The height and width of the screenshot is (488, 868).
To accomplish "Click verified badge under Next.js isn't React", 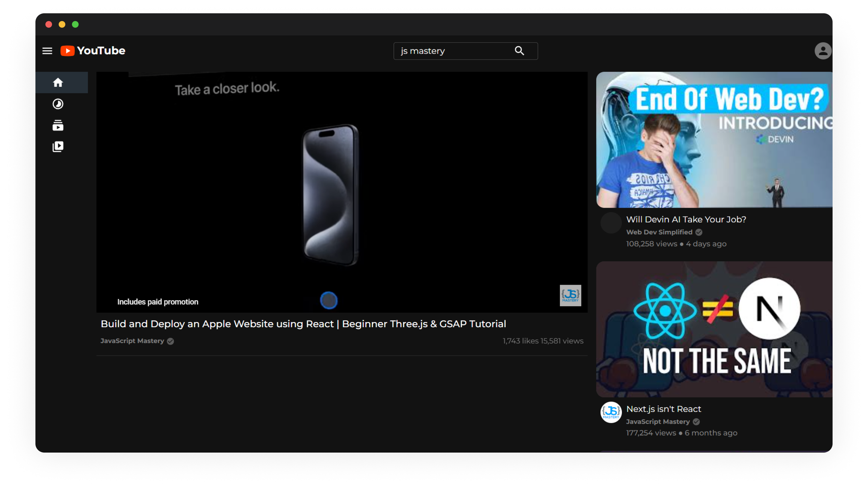I will [x=696, y=422].
